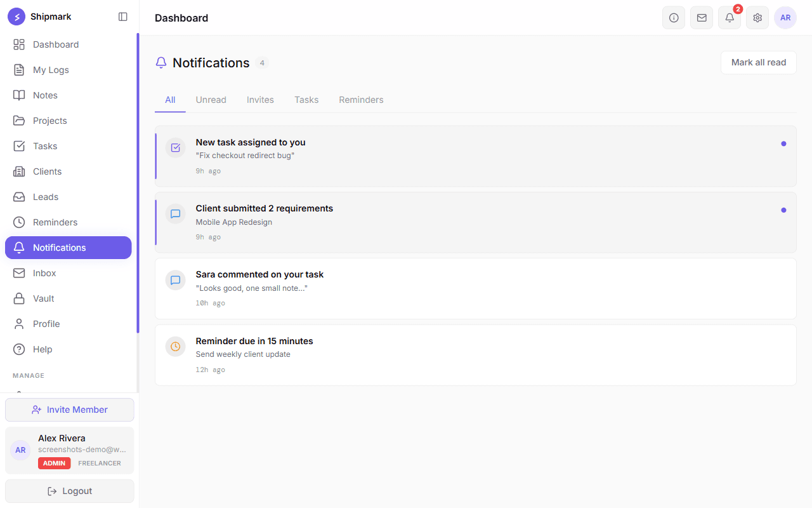This screenshot has height=508, width=812.
Task: Open Projects in the sidebar
Action: coord(69,121)
